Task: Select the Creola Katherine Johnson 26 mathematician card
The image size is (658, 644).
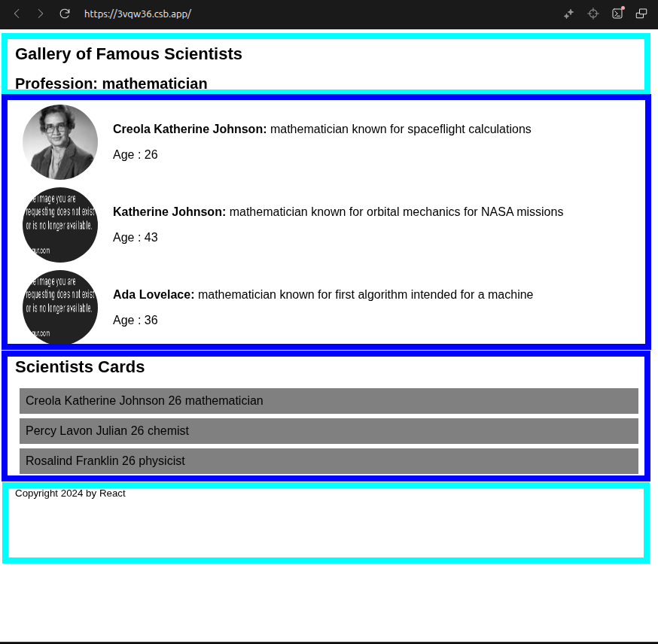Action: pos(328,401)
